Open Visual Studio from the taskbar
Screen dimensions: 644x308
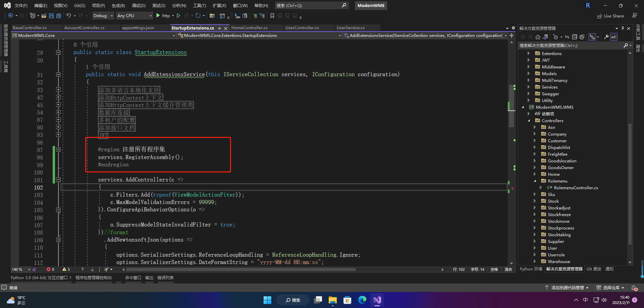tap(377, 300)
